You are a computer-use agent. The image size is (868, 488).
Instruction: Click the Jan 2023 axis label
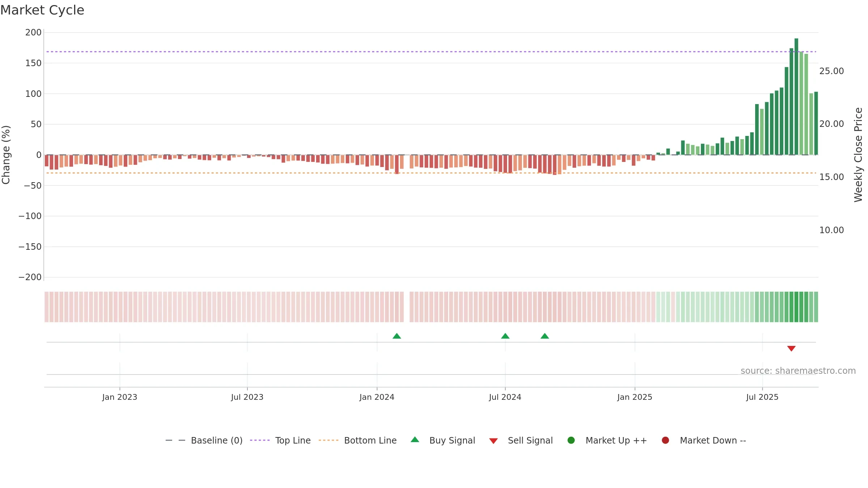[120, 397]
